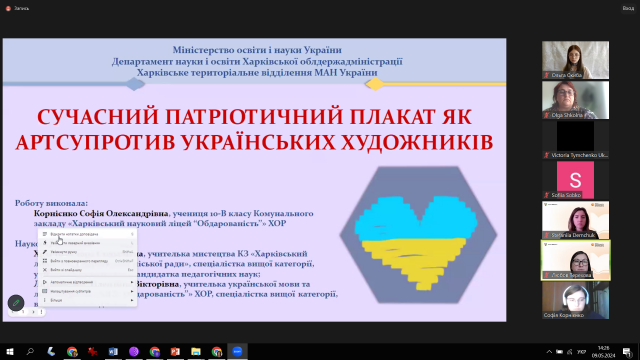Show hidden system tray icons chevron
640x360 pixels.
tap(549, 352)
